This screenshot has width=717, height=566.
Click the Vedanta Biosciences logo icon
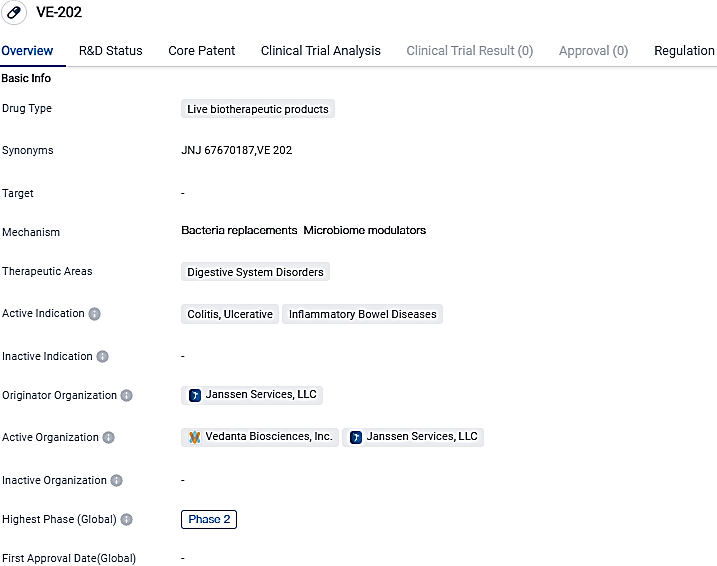195,437
